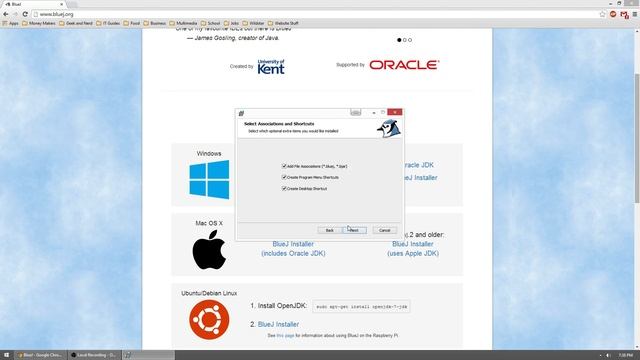The width and height of the screenshot is (640, 360).
Task: Follow 'this page' Raspberry Pi link
Action: click(x=285, y=336)
